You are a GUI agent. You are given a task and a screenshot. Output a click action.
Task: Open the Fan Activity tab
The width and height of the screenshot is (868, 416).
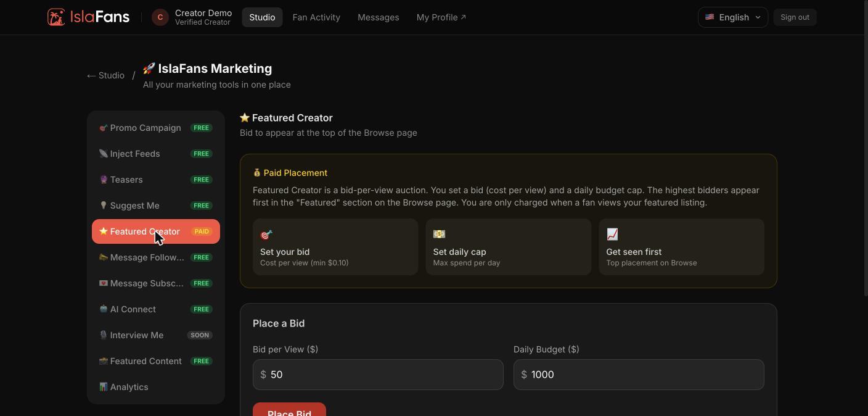[x=316, y=17]
